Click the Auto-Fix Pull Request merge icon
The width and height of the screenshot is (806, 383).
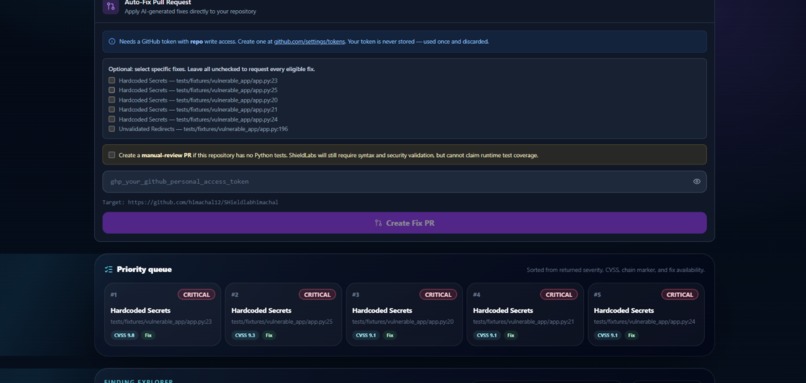pos(111,7)
